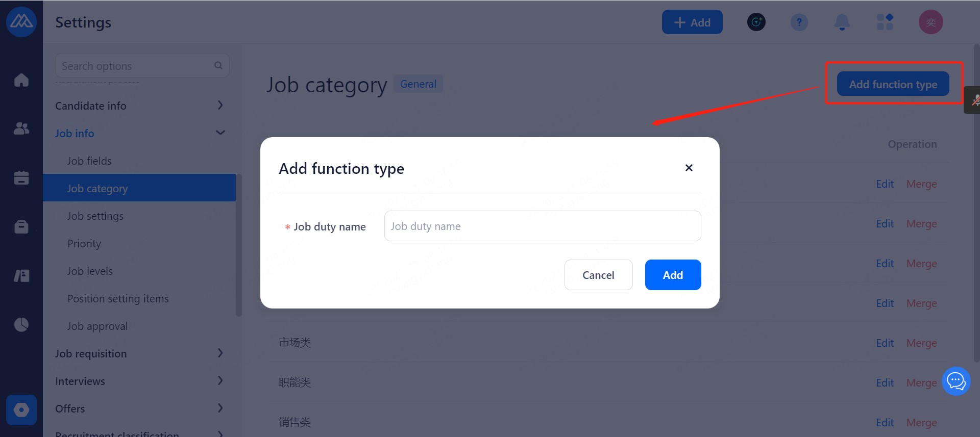980x437 pixels.
Task: Open the apps grid icon
Action: coord(885,22)
